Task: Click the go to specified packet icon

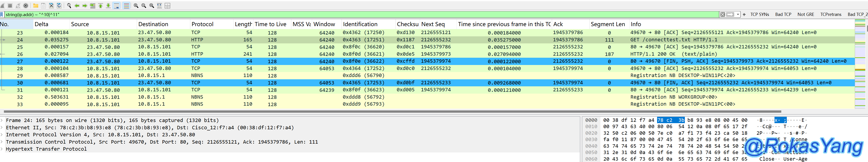Action: coord(93,6)
